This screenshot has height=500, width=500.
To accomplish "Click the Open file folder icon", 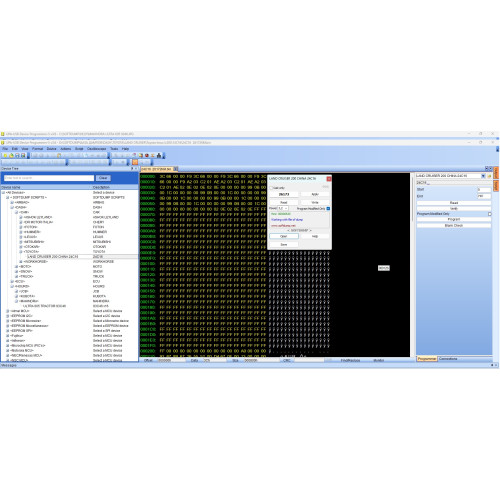I will click(x=11, y=155).
